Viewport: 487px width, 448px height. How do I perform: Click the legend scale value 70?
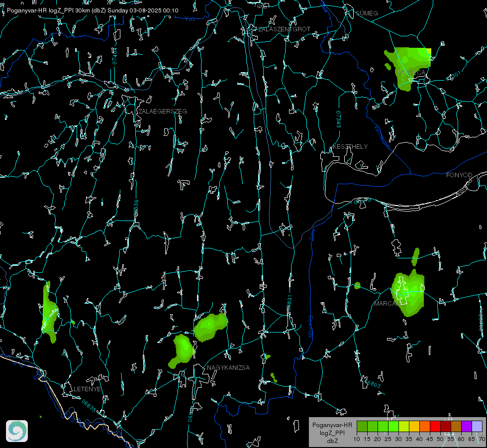point(482,439)
